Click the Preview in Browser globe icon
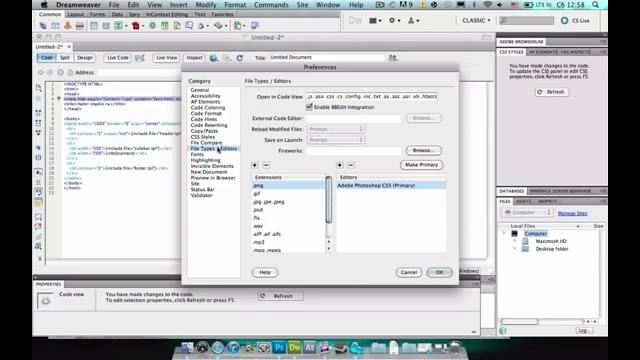Viewport: 640px width, 360px height. 213,58
